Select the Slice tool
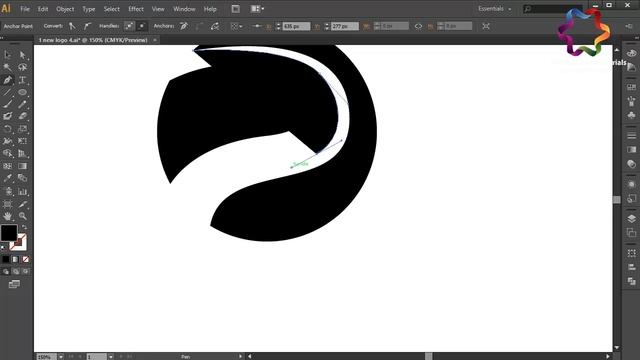The image size is (640, 360). [x=22, y=204]
